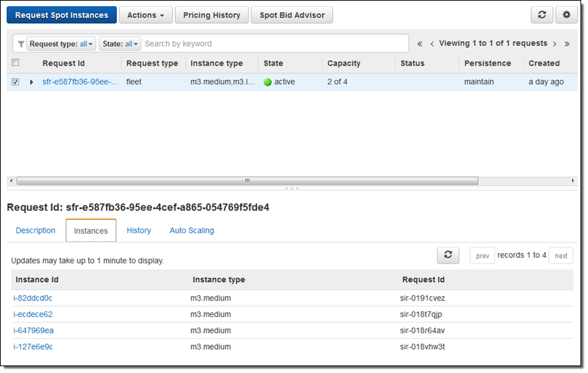Click the refresh icon in top toolbar
This screenshot has width=588, height=373.
coord(542,15)
